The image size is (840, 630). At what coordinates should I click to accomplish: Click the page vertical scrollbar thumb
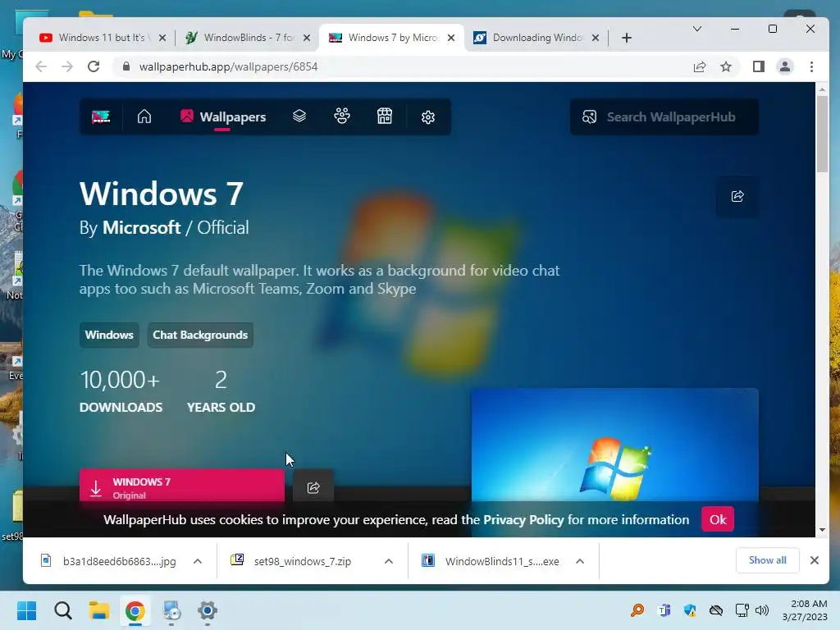[x=822, y=134]
